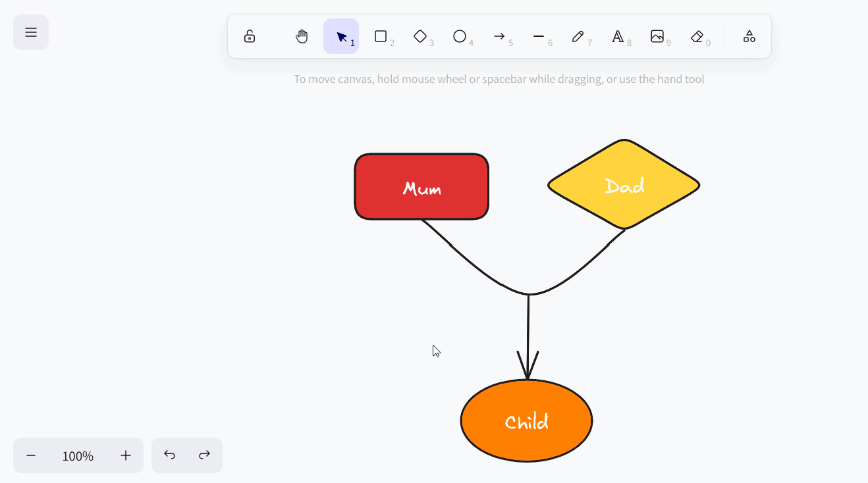868x483 pixels.
Task: Select the Eraser tool
Action: (697, 36)
